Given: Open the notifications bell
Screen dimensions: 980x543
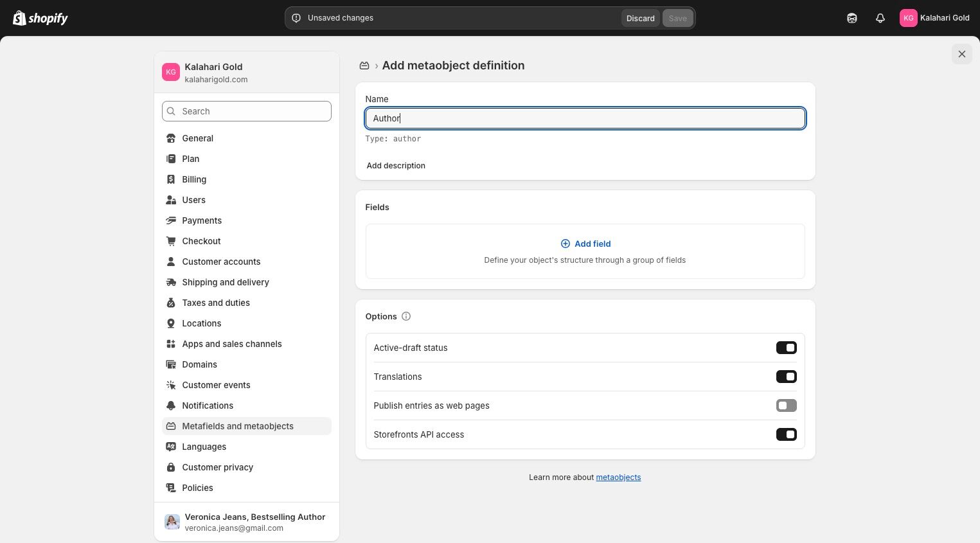Looking at the screenshot, I should tap(880, 18).
